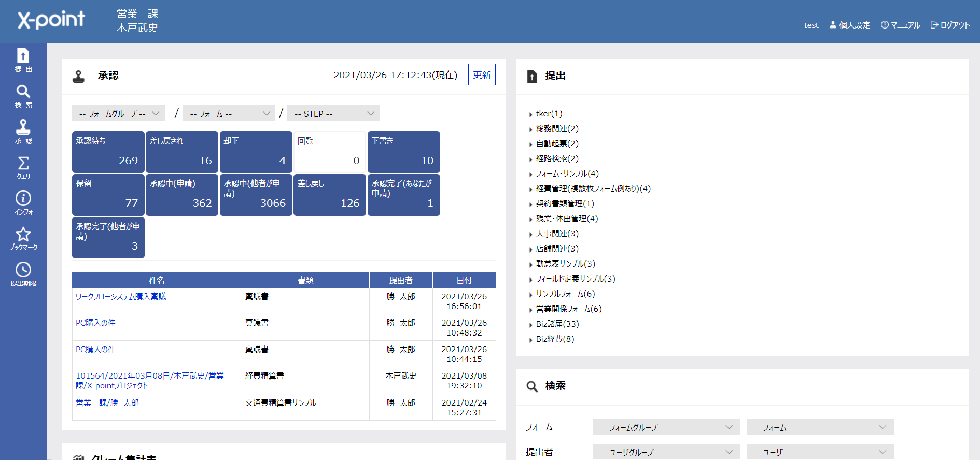Open the クエリ sigma sidebar icon

(x=23, y=168)
